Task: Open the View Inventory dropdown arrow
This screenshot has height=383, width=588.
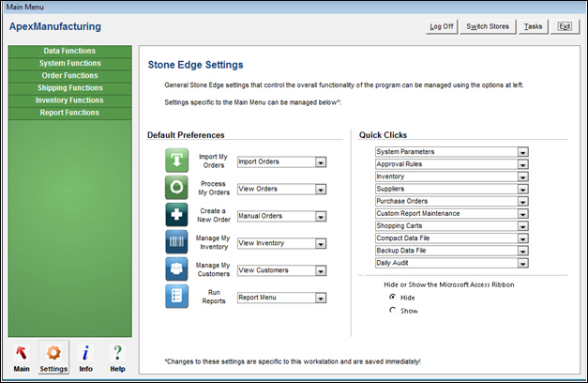Action: (321, 244)
